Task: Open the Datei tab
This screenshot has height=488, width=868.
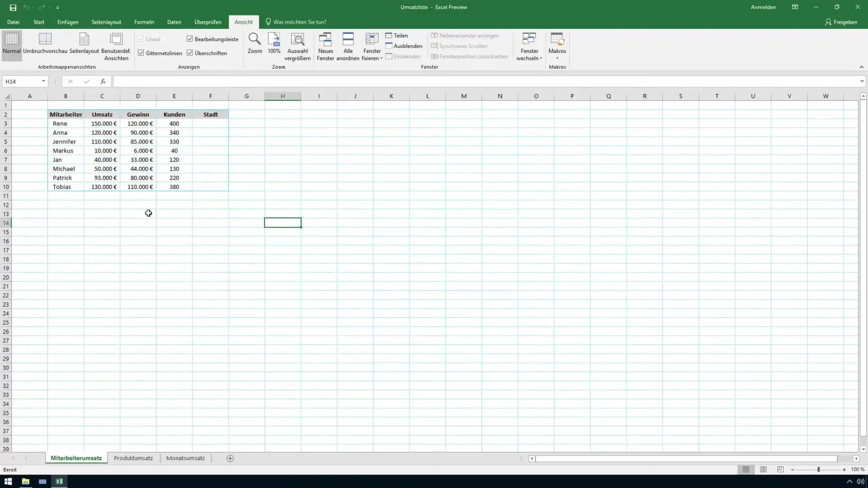Action: click(13, 22)
